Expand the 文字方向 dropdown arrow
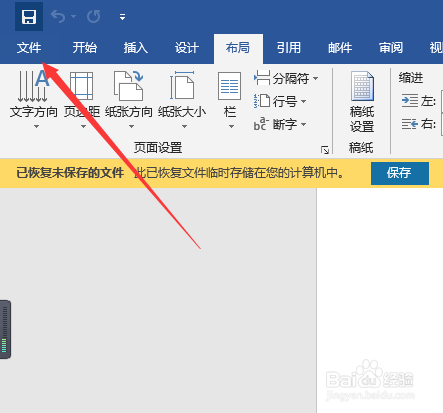443x413 pixels. coord(37,126)
